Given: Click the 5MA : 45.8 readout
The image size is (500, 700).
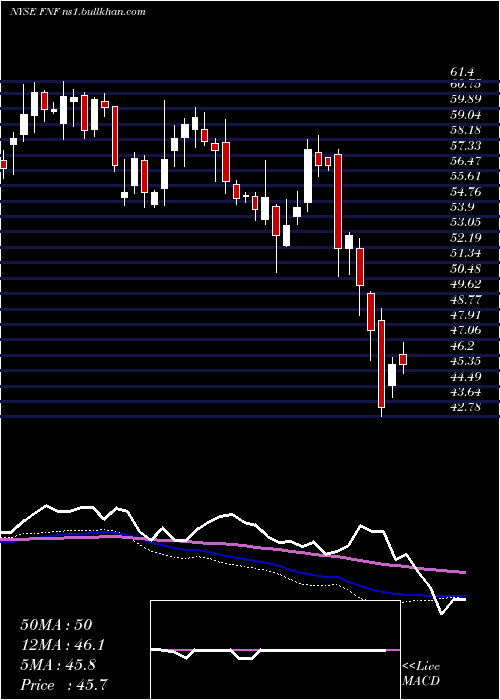Looking at the screenshot, I should pyautogui.click(x=58, y=665).
